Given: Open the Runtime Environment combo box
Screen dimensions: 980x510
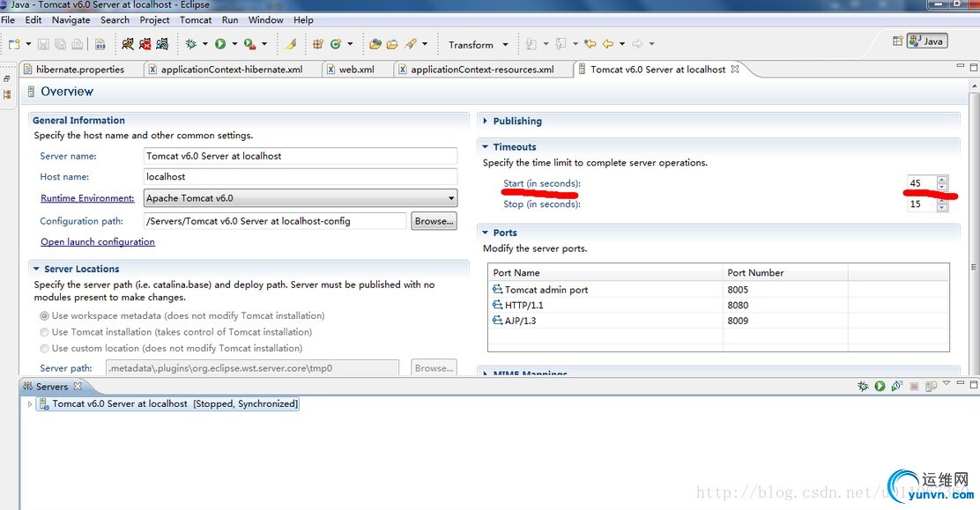Looking at the screenshot, I should tap(301, 198).
